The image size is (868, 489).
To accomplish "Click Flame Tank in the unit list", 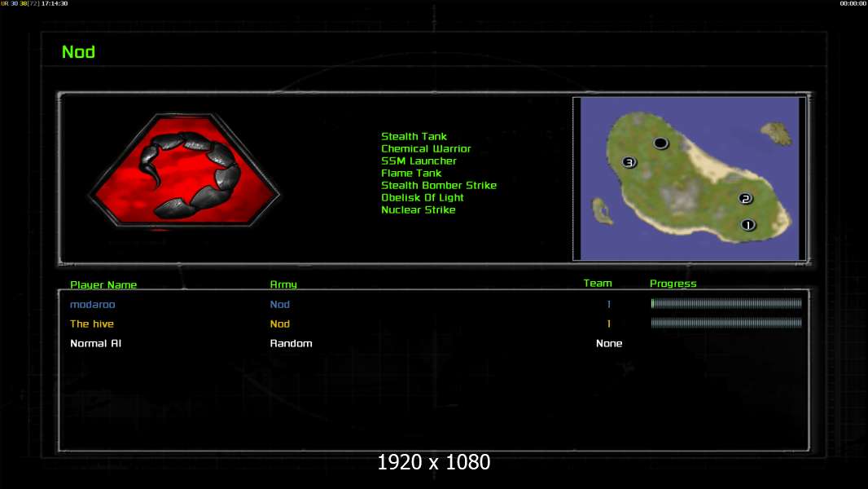I will tap(411, 173).
